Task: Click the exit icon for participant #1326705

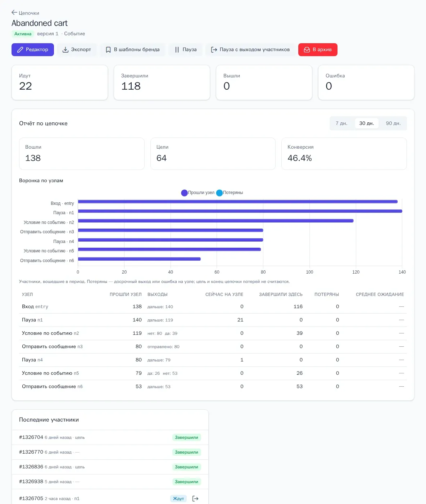Action: [x=195, y=499]
